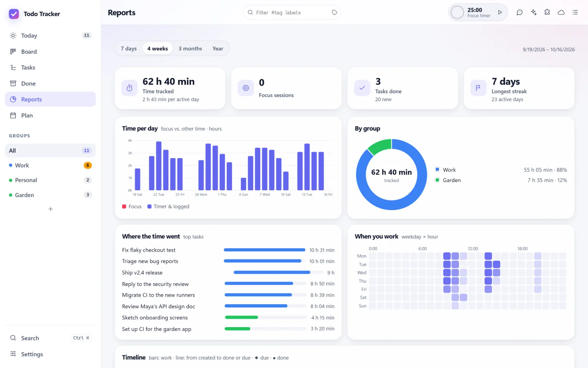The image size is (588, 368).
Task: Click the flag icon on Longest streak card
Action: (478, 88)
